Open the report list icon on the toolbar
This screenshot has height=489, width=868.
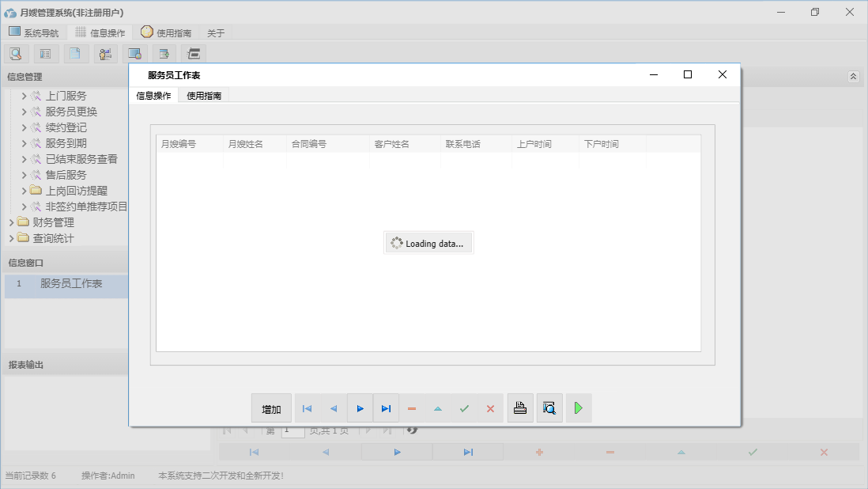coord(45,53)
